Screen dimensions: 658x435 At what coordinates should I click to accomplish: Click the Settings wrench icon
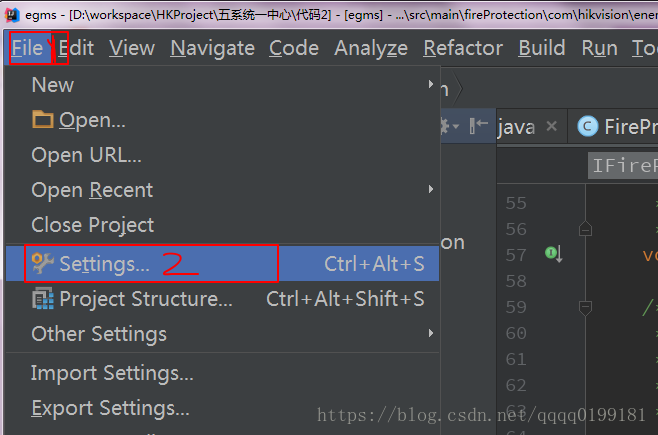(43, 263)
